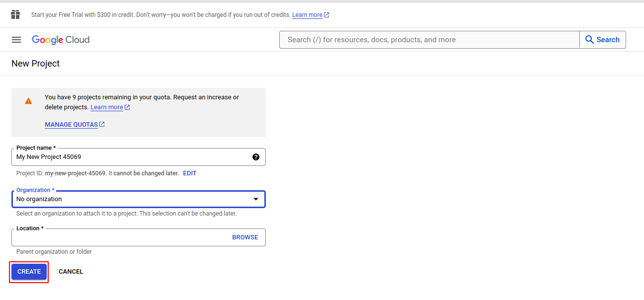The image size is (644, 300).
Task: Click the Project name help question mark icon
Action: pos(256,157)
